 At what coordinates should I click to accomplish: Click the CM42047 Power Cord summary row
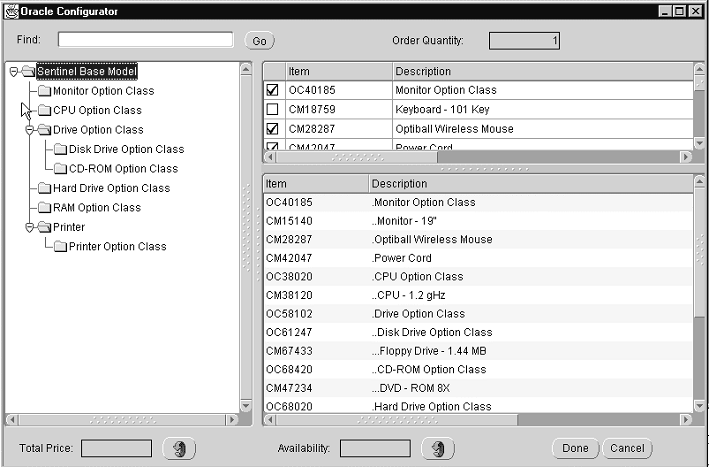(x=478, y=258)
